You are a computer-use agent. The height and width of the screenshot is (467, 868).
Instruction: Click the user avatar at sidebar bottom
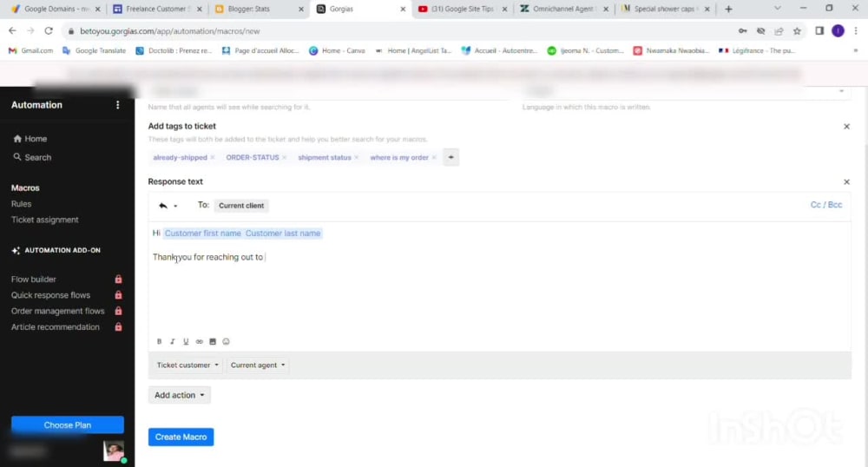(x=114, y=451)
